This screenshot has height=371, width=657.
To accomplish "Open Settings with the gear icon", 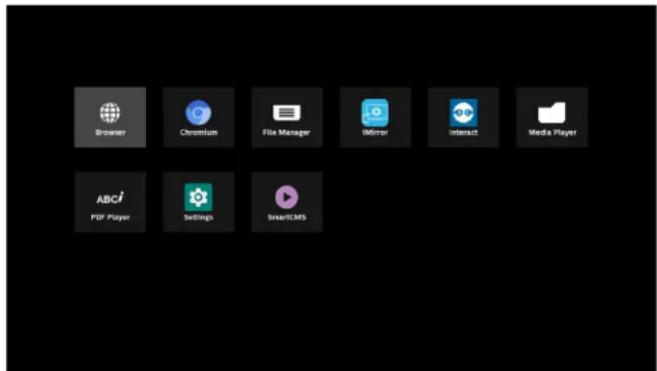I will pos(199,202).
